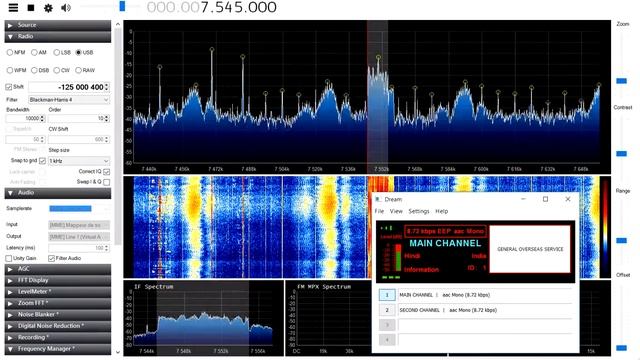
Task: Select the WFM mode
Action: [10, 70]
